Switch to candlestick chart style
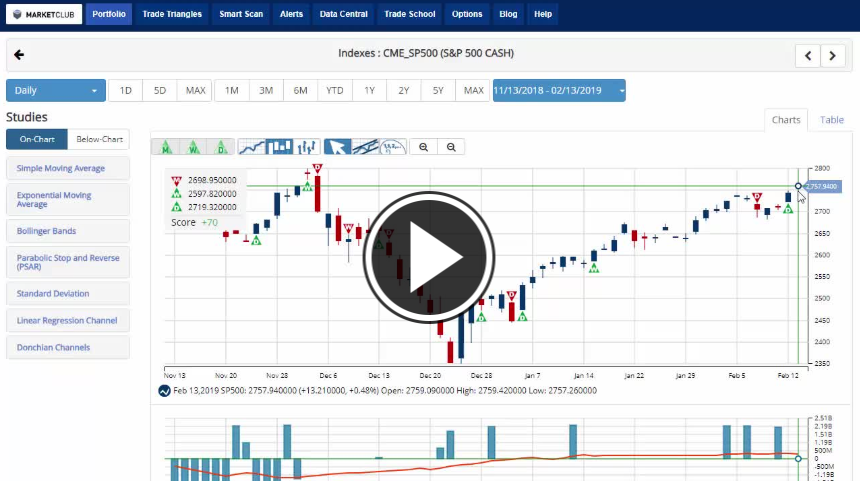Viewport: 860px width, 481px height. point(279,147)
